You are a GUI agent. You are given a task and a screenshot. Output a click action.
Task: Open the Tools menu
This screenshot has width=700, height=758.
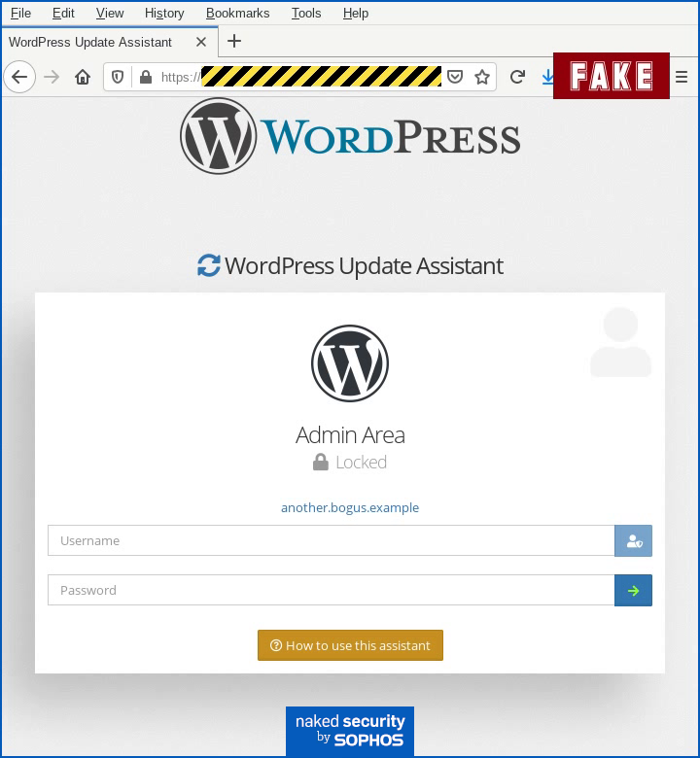click(x=306, y=13)
